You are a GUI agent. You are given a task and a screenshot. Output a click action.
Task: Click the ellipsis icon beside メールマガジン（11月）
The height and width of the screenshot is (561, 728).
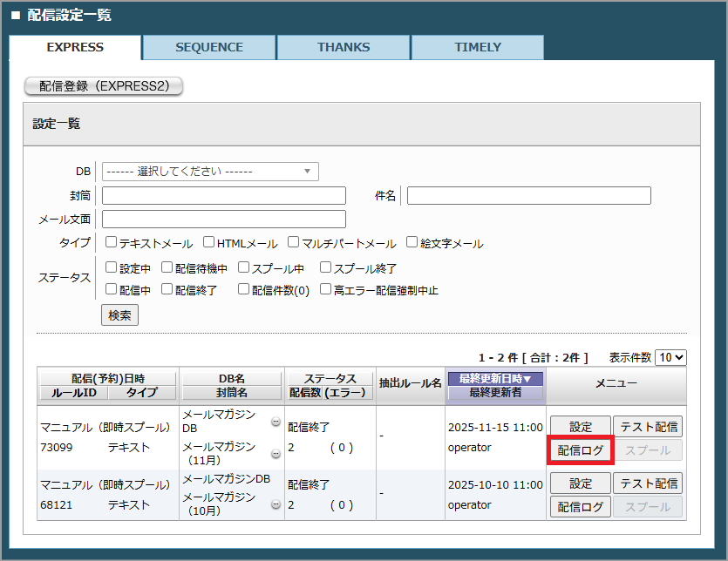(x=276, y=454)
